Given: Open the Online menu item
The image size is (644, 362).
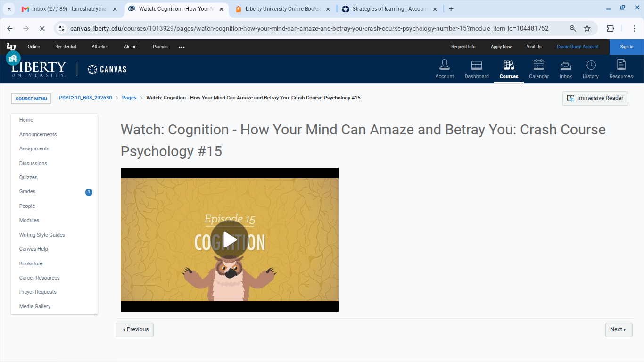Looking at the screenshot, I should 34,47.
